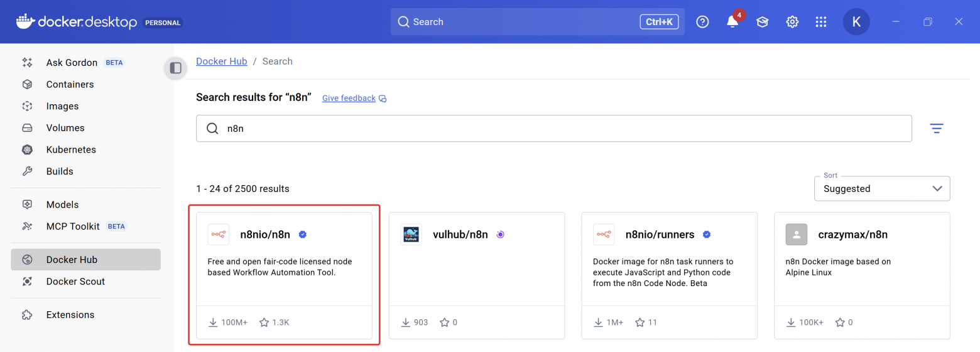Click the Extensions puzzle icon
The height and width of the screenshot is (352, 980).
pos(27,315)
